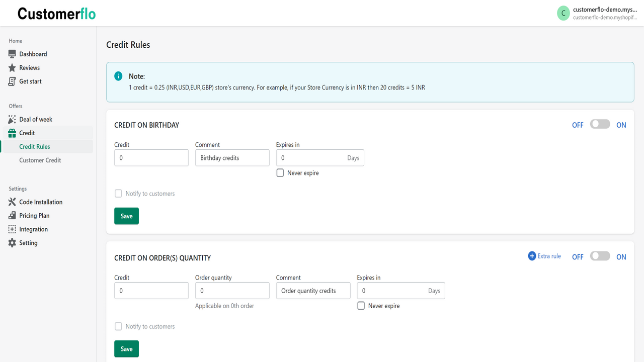Click OFF label for Birthday credit
Screen dimensions: 644x362
(578, 125)
